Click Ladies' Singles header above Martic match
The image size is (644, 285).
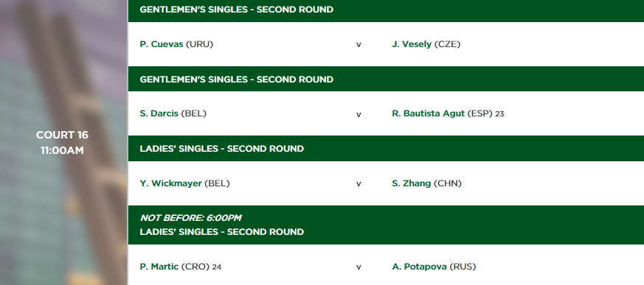pyautogui.click(x=222, y=232)
